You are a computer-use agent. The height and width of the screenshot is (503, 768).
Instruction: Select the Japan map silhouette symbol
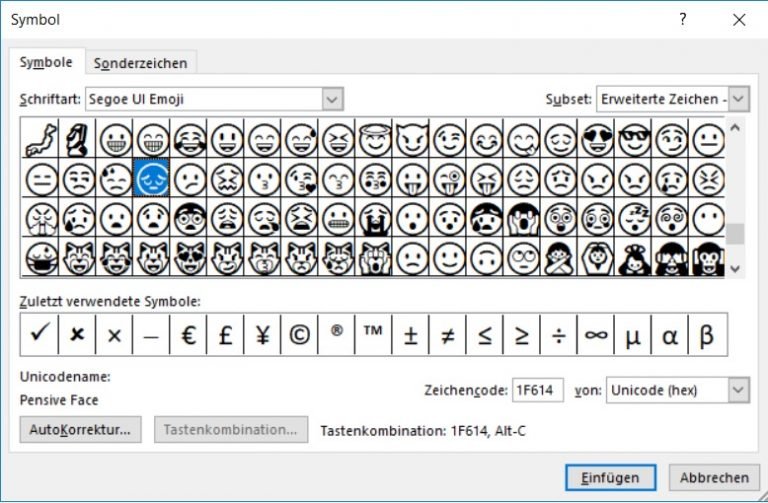click(41, 139)
